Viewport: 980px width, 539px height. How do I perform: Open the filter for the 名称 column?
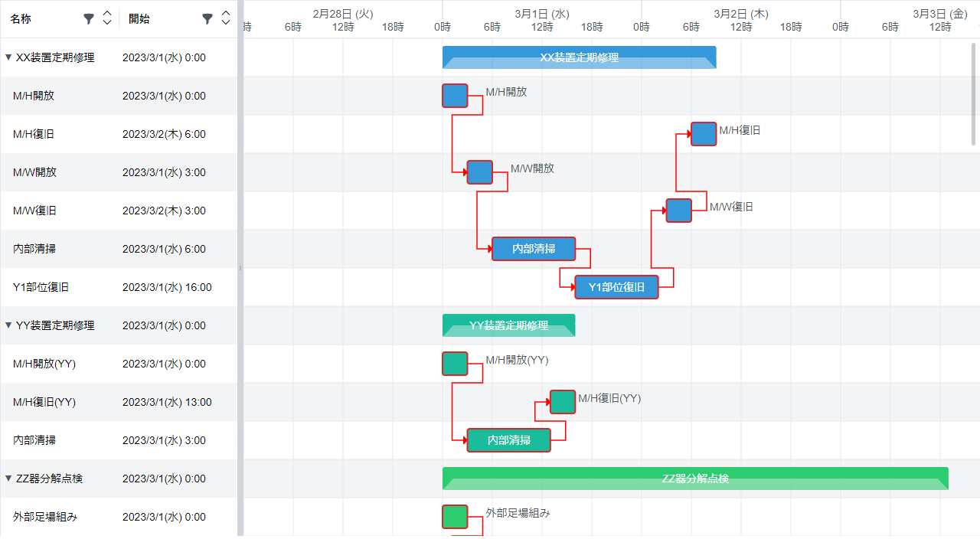pos(89,18)
